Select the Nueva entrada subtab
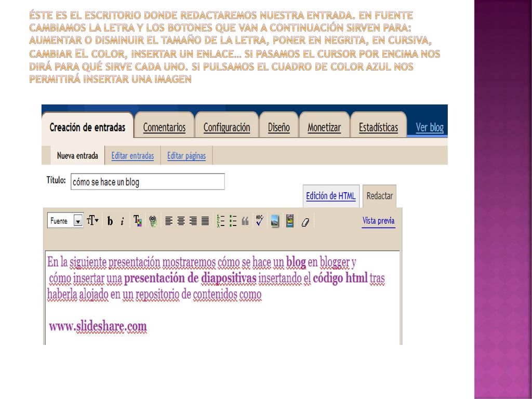The image size is (532, 399). [x=77, y=156]
